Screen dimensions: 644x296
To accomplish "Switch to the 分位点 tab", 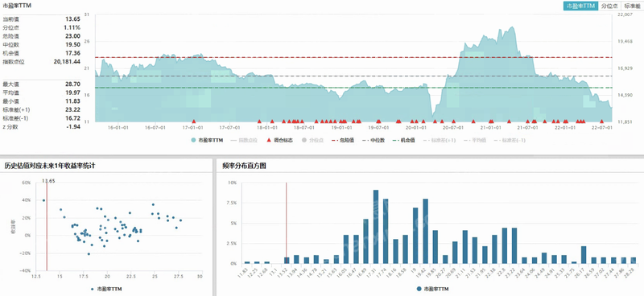I will [x=609, y=6].
